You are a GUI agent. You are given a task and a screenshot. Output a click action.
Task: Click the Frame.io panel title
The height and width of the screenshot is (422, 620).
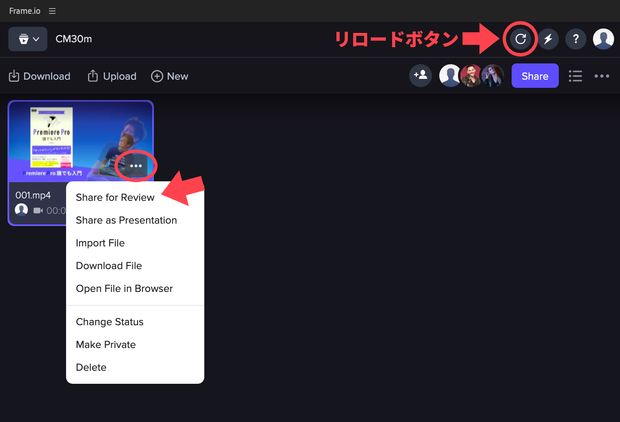(25, 11)
